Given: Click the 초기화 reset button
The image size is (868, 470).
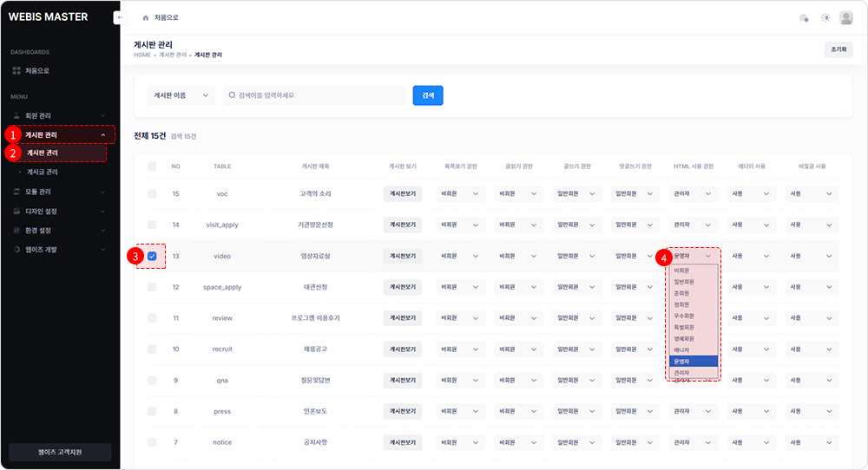Looking at the screenshot, I should pyautogui.click(x=838, y=49).
